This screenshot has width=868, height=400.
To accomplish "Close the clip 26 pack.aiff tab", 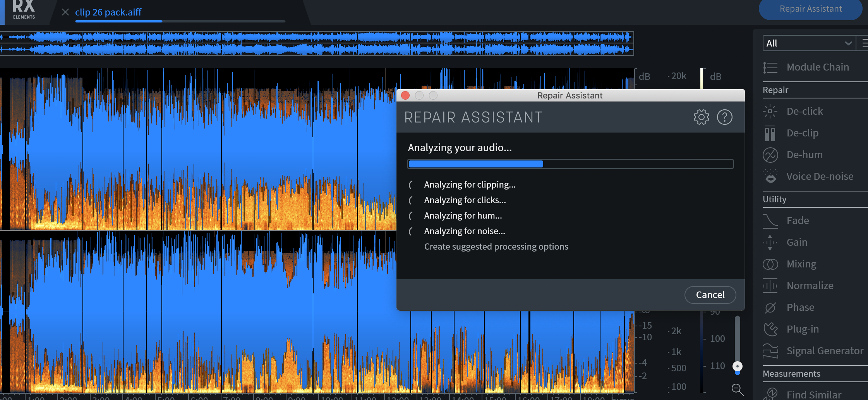I will (x=65, y=12).
